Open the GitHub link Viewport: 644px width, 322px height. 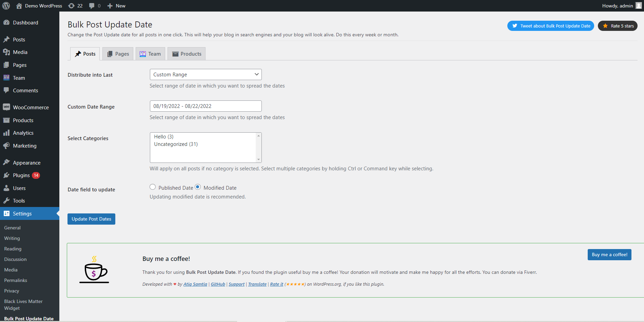(218, 284)
